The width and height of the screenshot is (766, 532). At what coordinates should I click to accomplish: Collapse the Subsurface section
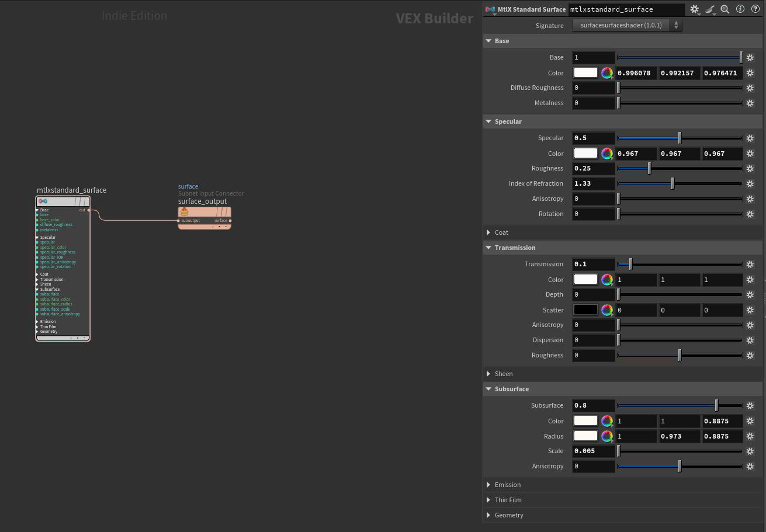click(x=488, y=389)
